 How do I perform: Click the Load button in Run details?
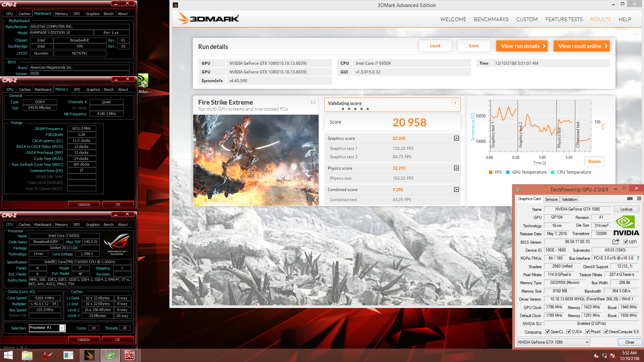[x=435, y=46]
